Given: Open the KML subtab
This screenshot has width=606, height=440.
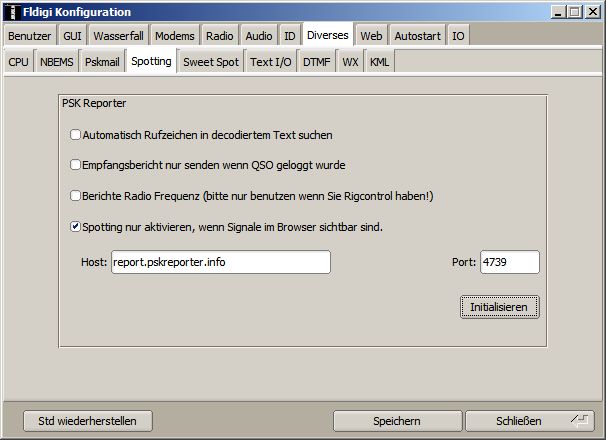Looking at the screenshot, I should [380, 62].
